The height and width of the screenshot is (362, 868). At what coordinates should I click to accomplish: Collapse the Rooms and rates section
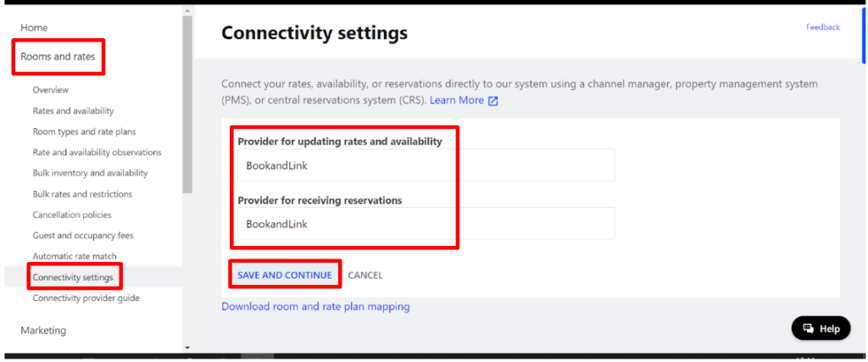point(58,57)
